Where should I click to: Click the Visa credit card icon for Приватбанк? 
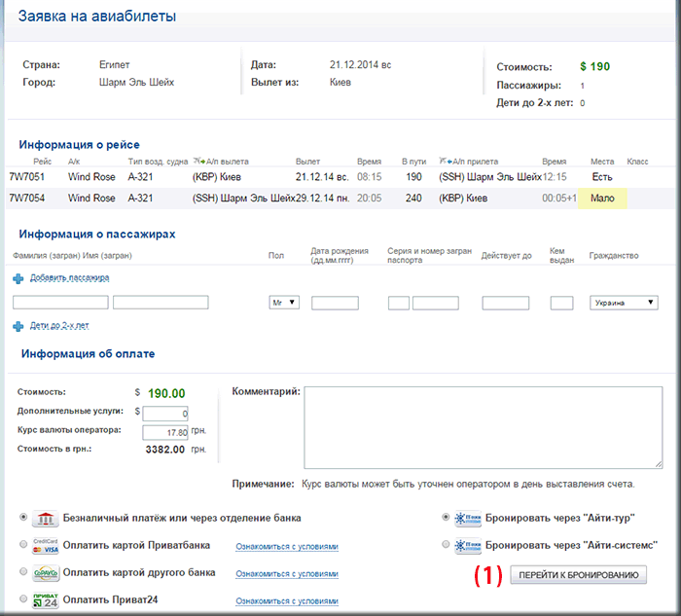click(45, 546)
